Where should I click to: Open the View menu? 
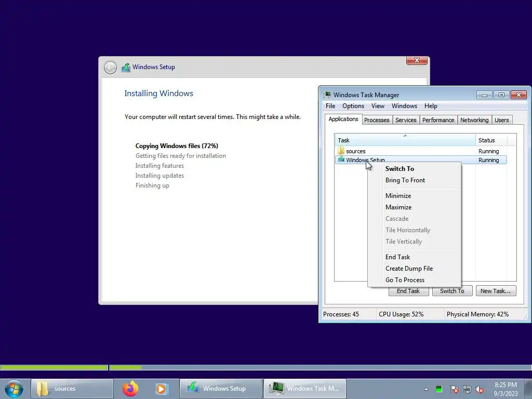[378, 106]
